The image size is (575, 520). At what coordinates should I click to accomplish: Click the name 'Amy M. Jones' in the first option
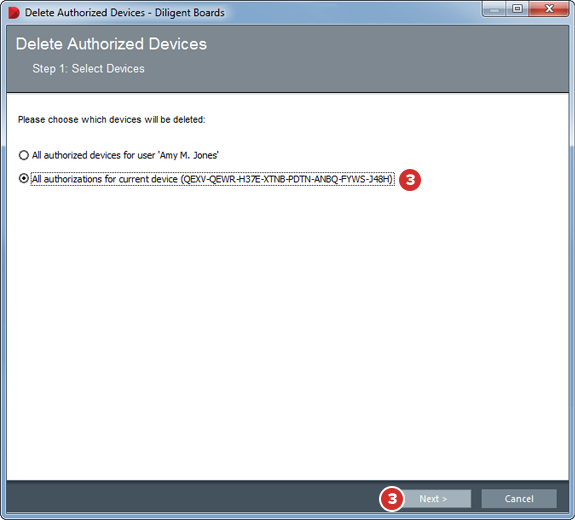[189, 155]
